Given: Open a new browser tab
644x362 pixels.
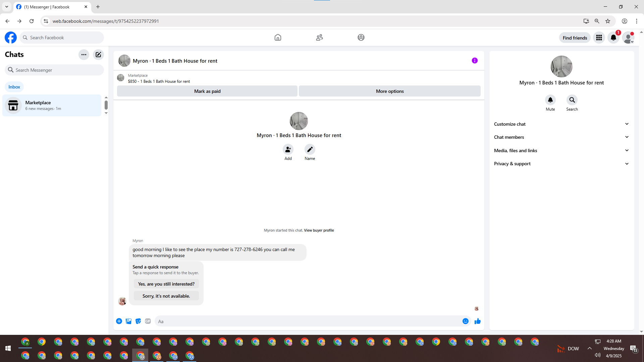Looking at the screenshot, I should [x=98, y=7].
